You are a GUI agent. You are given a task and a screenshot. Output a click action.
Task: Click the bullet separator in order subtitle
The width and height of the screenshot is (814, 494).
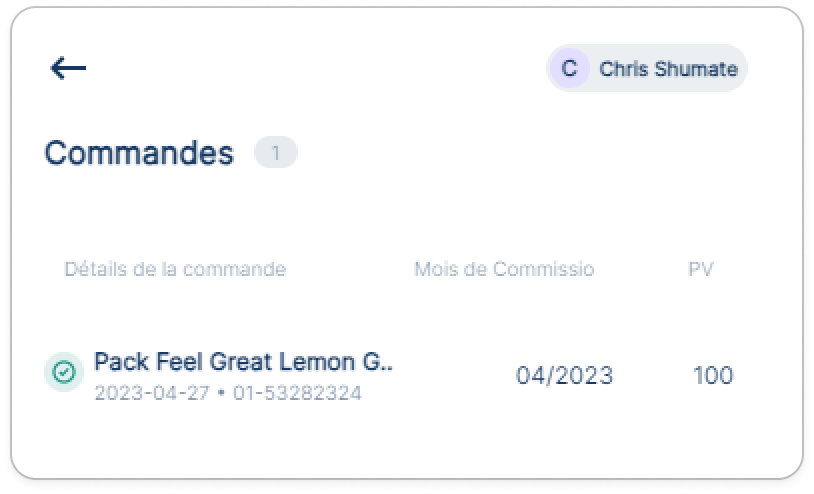(x=222, y=393)
